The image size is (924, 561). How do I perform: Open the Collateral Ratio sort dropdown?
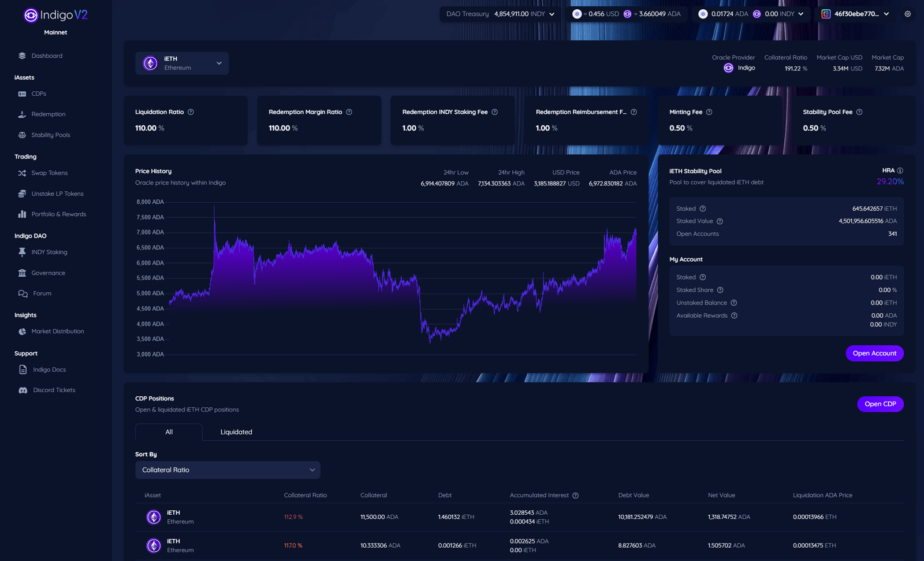point(228,470)
